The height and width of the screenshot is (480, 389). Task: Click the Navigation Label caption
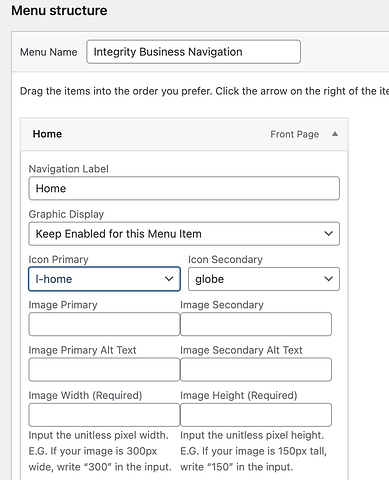pyautogui.click(x=69, y=169)
